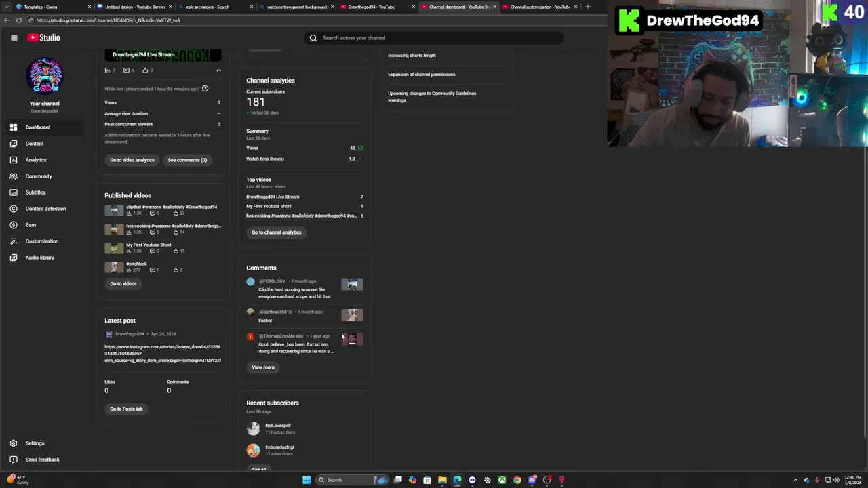This screenshot has width=868, height=488.
Task: Collapse the live stream metrics chevron
Action: tap(218, 70)
